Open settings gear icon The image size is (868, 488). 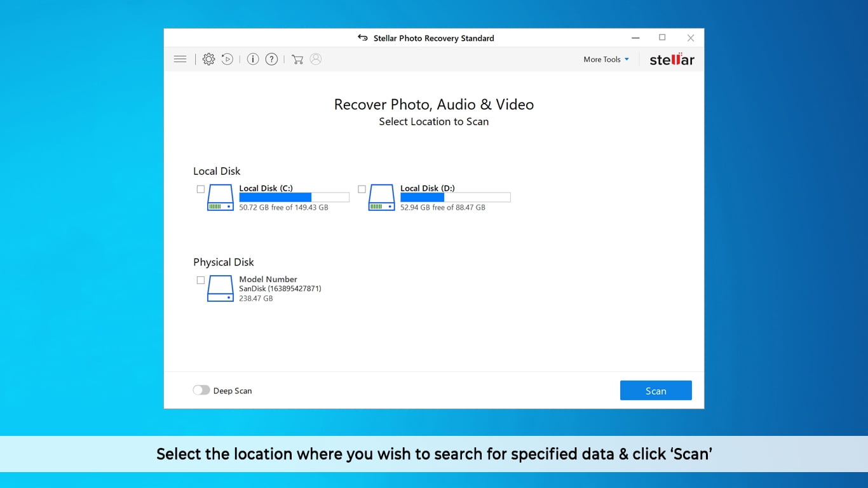(208, 59)
